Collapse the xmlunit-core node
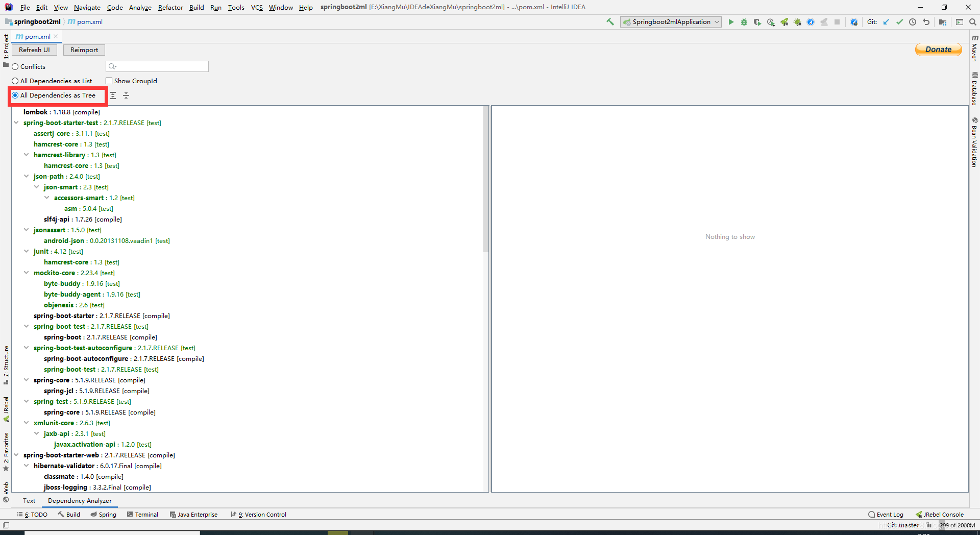Screen dimensions: 980x535 click(x=26, y=423)
